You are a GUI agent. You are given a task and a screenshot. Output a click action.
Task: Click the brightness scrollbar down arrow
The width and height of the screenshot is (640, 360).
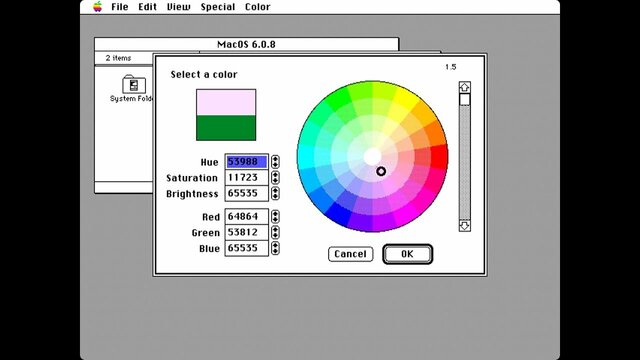coord(464,225)
